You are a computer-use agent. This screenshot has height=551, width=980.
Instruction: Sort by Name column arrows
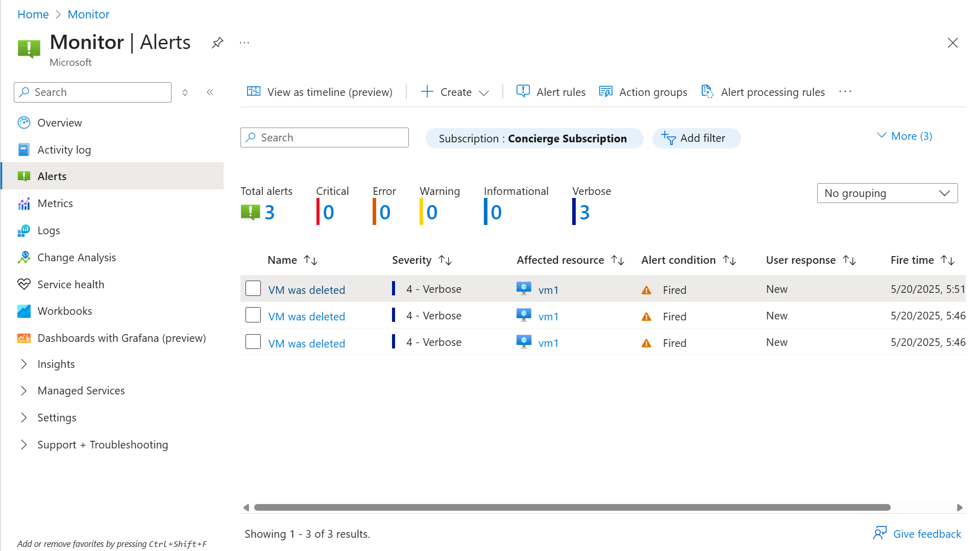click(310, 260)
